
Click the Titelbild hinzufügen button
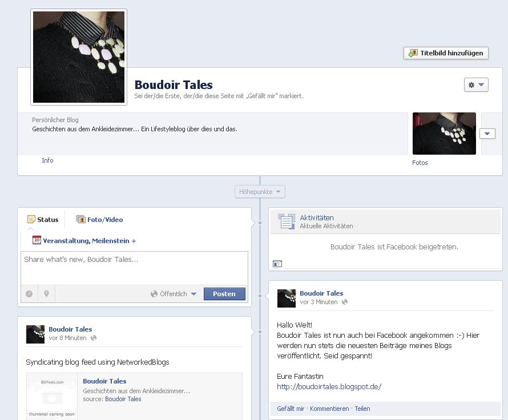pos(446,53)
